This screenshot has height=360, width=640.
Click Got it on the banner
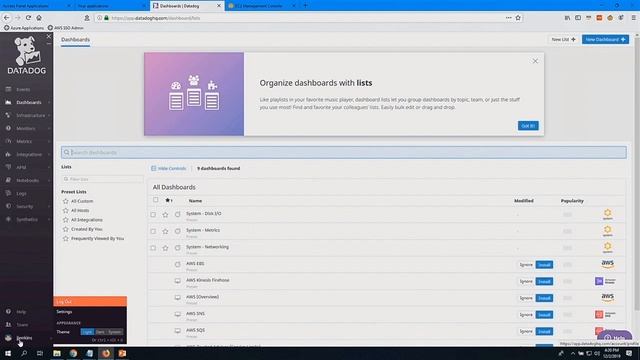(528, 126)
